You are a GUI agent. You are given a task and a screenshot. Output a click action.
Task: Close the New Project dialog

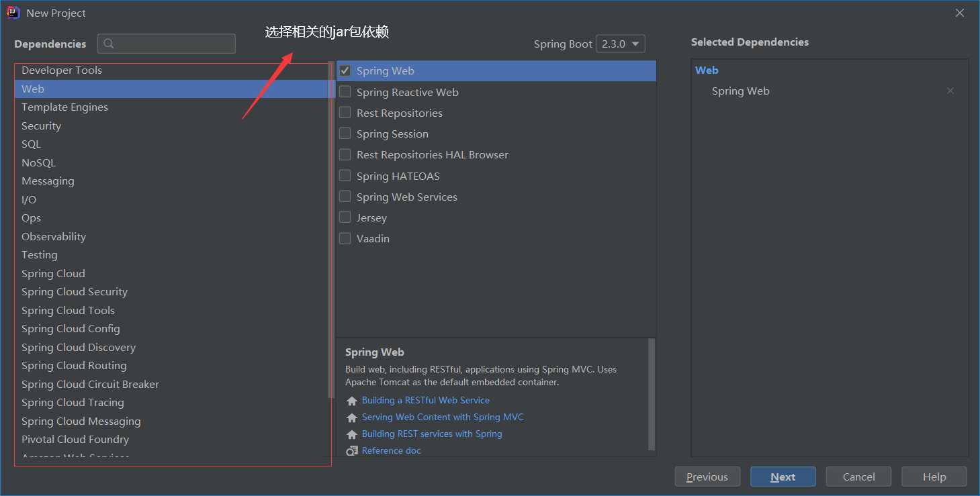point(960,13)
